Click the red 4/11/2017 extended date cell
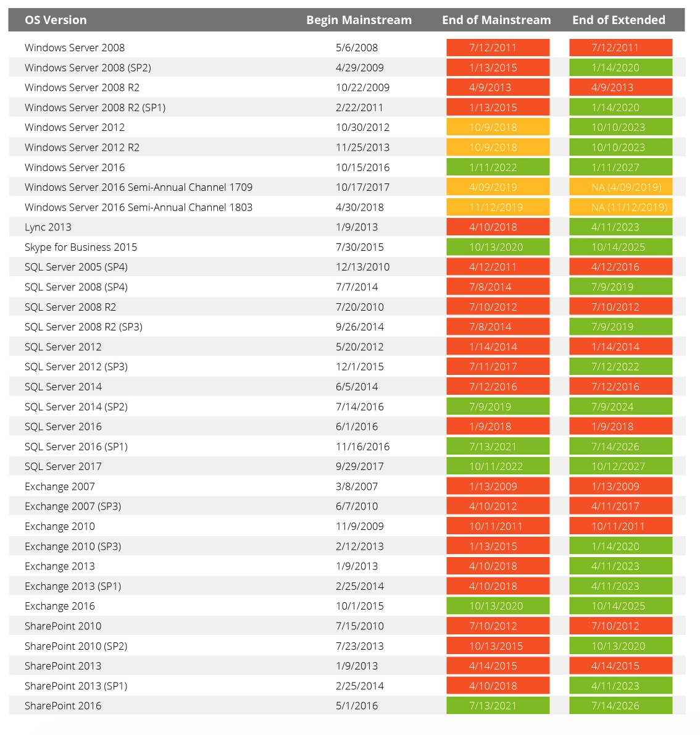Image resolution: width=700 pixels, height=735 pixels. click(620, 506)
